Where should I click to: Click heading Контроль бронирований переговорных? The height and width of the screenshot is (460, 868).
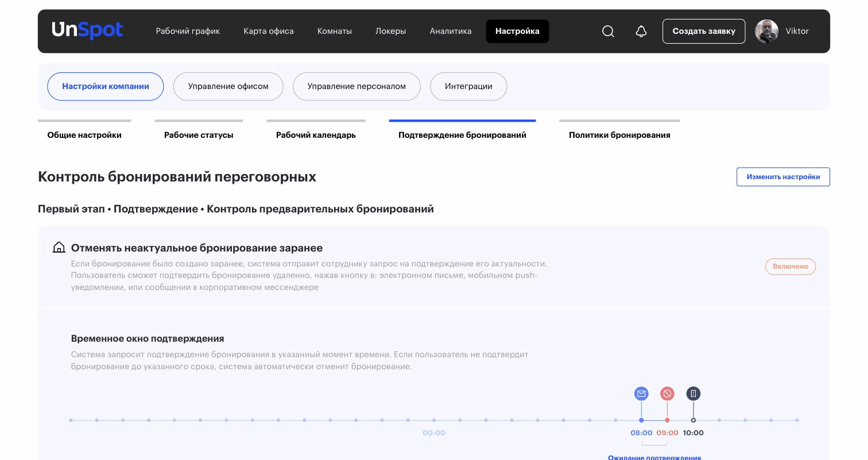pyautogui.click(x=177, y=176)
